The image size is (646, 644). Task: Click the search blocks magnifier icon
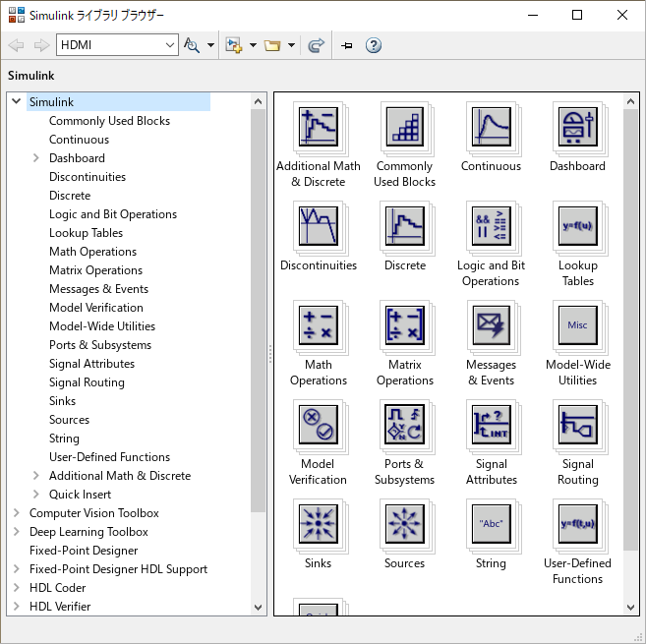[192, 45]
